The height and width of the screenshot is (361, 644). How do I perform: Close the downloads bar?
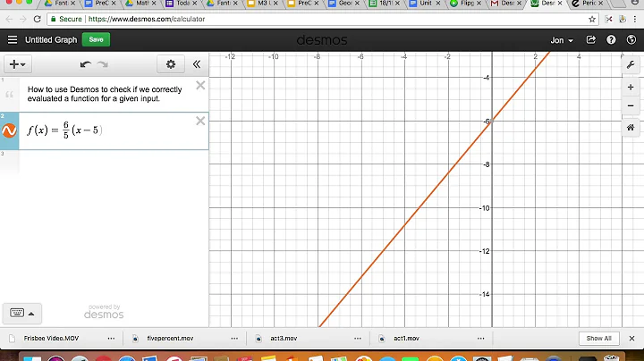click(x=631, y=339)
